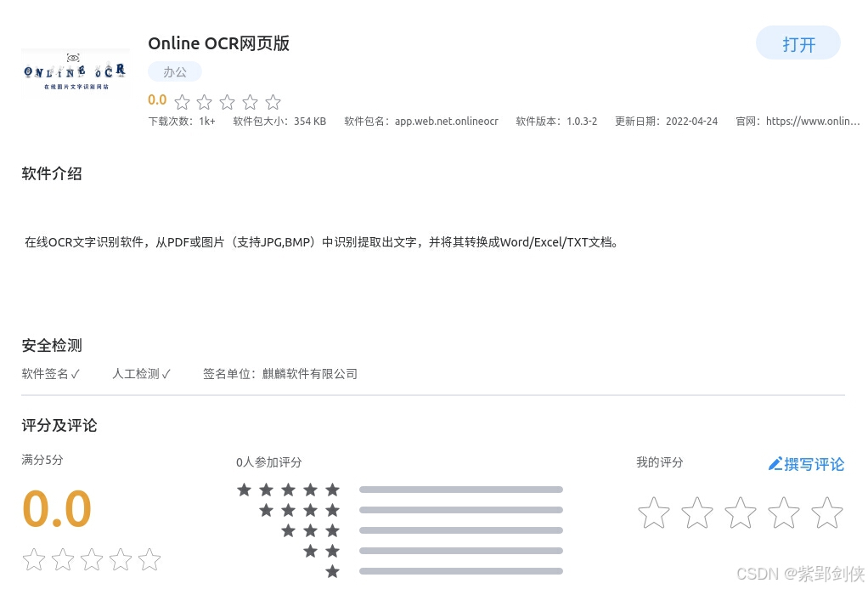
Task: Click 签名单位: 麒麟软件有限公司 text
Action: click(x=280, y=374)
